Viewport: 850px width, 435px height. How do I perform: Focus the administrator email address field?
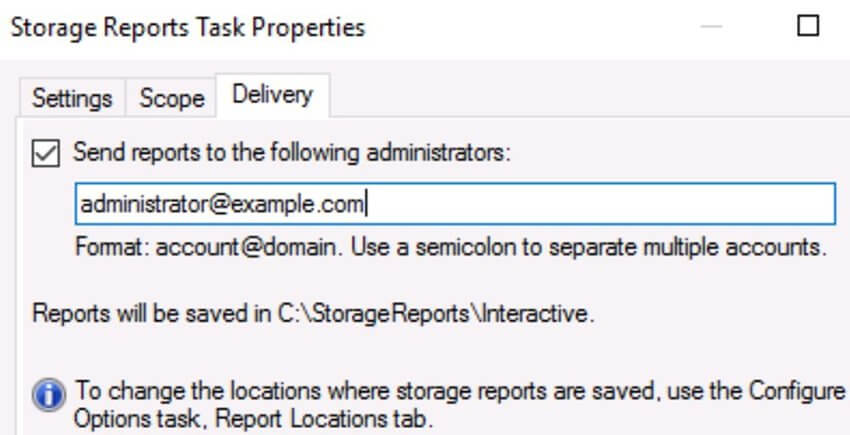(x=455, y=204)
